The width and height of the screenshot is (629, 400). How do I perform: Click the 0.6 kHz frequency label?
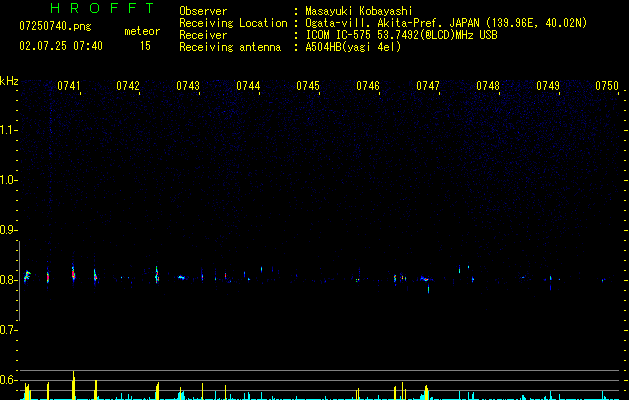pos(8,380)
